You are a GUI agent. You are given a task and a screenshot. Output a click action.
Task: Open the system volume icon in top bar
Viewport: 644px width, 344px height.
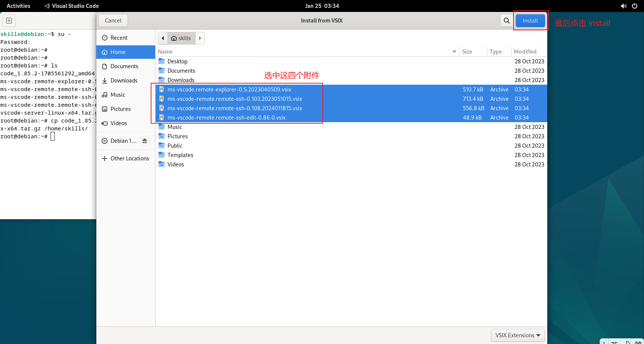point(624,6)
